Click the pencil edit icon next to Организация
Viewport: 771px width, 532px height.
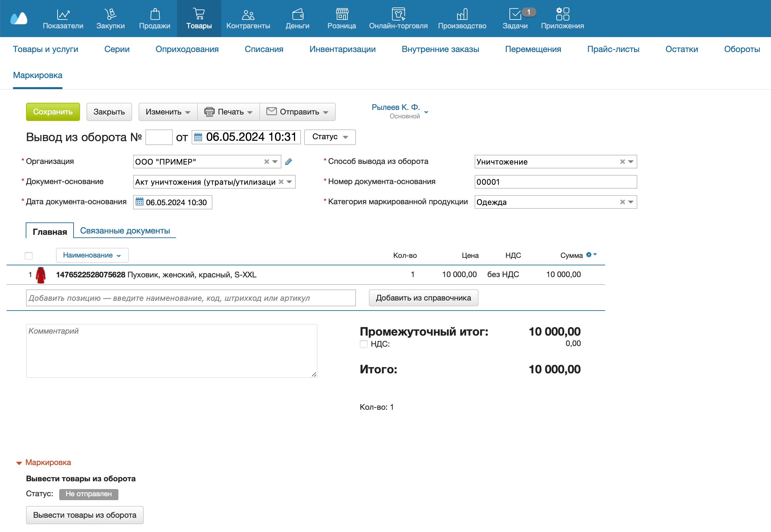click(289, 162)
